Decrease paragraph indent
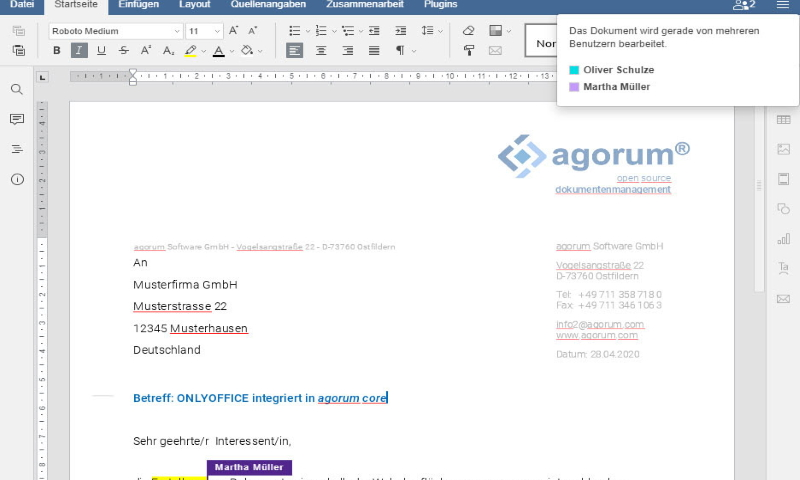The height and width of the screenshot is (480, 800). (x=374, y=31)
